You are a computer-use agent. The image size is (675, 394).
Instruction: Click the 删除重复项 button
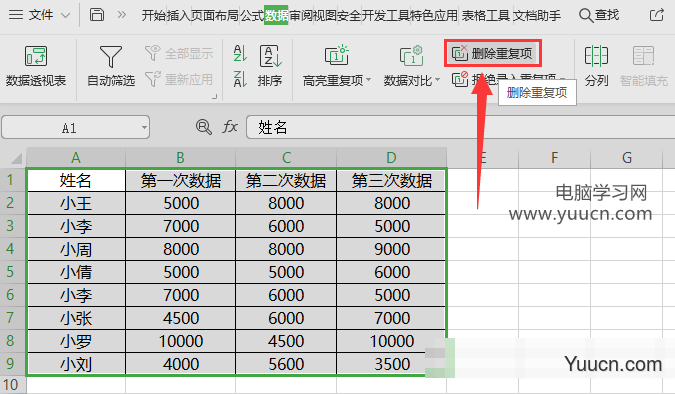(x=492, y=53)
